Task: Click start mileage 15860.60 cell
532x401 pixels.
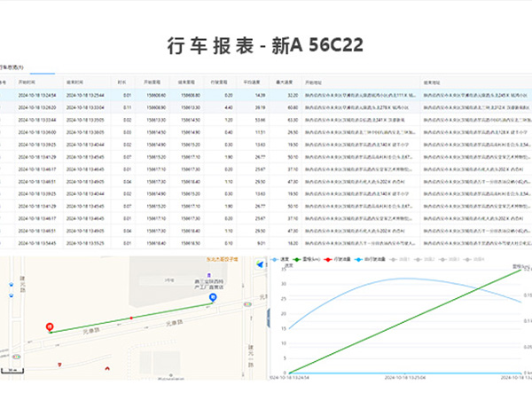Action: coord(156,96)
